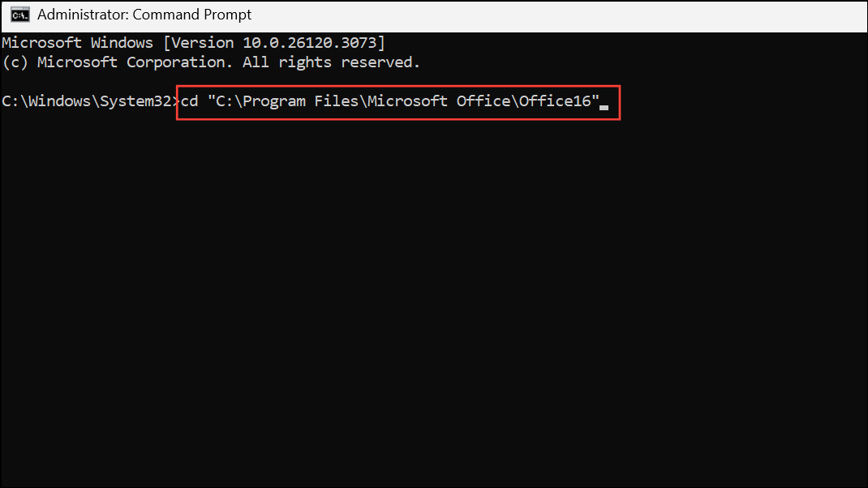Click the word Office16 in the command
Screen dimensions: 868x488
[556, 101]
